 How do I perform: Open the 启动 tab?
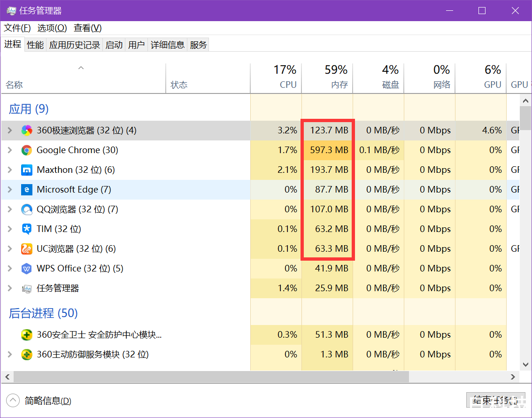[114, 45]
